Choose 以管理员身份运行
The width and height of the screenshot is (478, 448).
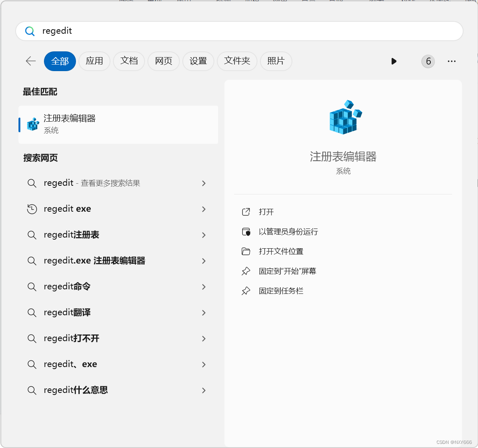tap(288, 232)
